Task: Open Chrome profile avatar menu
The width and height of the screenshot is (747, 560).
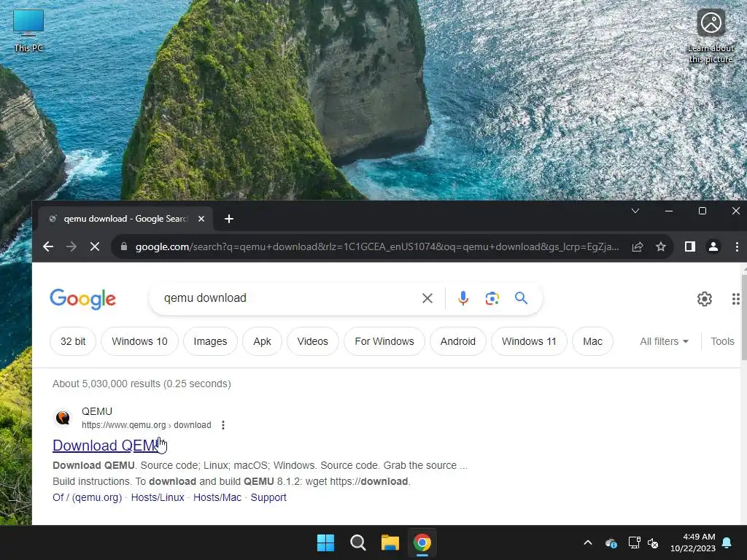Action: [x=713, y=246]
